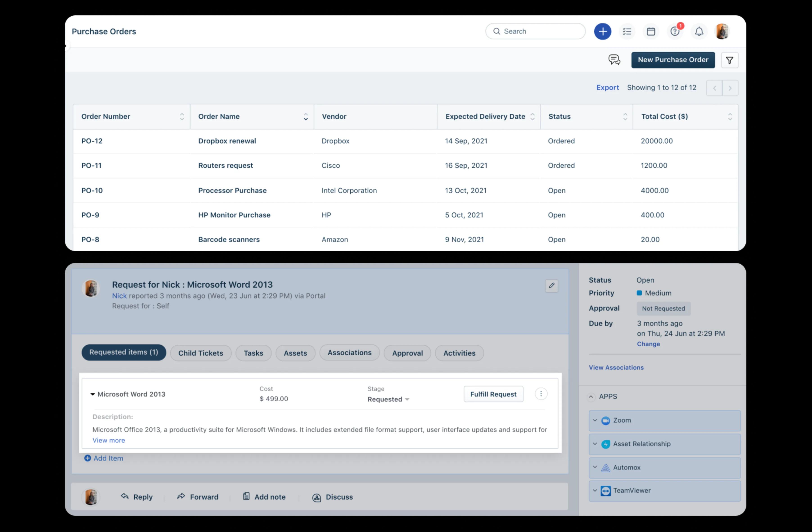This screenshot has height=532, width=812.
Task: Open the filter funnel icon
Action: coord(729,60)
